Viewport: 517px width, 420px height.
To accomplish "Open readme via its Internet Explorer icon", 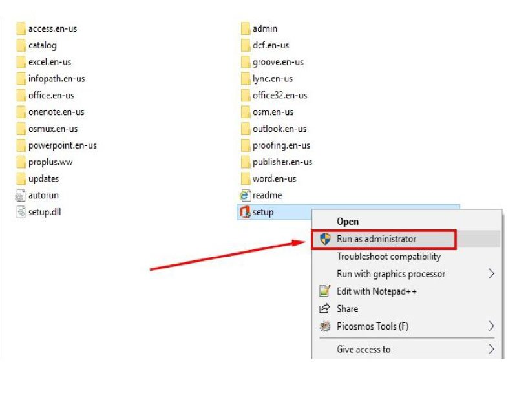I will [245, 195].
